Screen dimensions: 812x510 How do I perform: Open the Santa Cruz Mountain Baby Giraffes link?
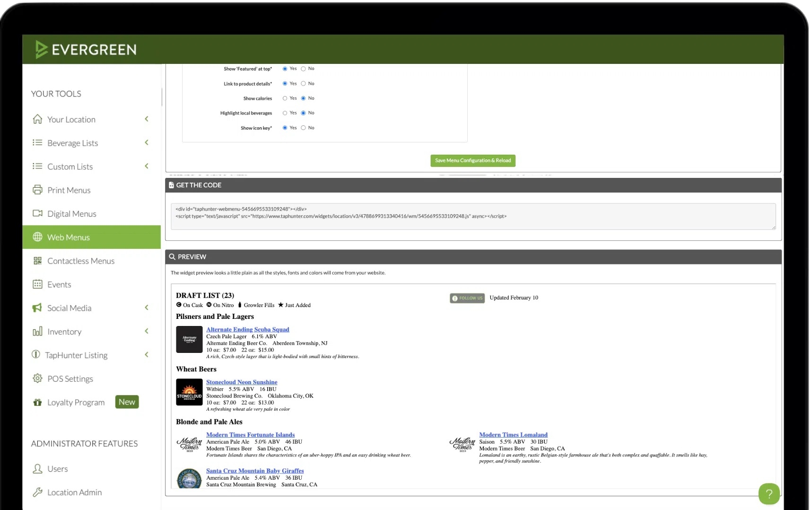[255, 471]
